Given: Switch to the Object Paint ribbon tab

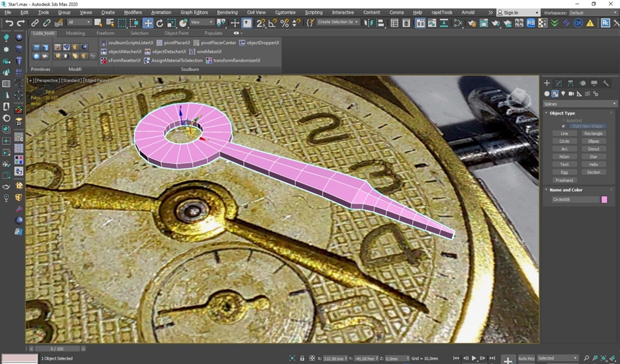Looking at the screenshot, I should coord(176,33).
